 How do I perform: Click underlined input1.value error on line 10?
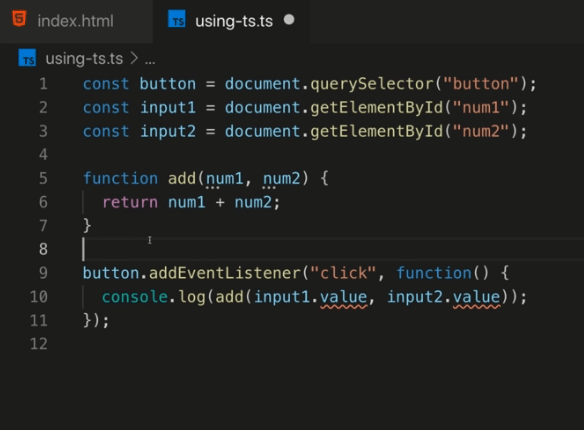[343, 298]
